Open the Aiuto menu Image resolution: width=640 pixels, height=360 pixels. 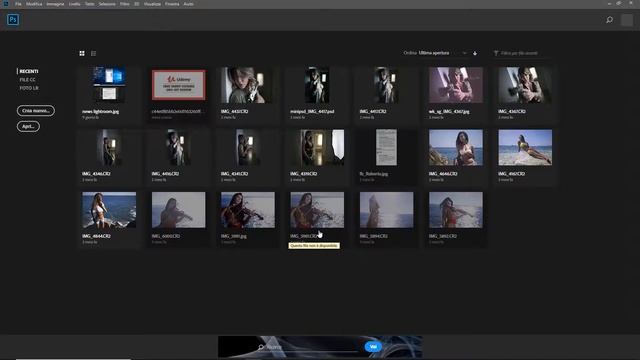point(189,4)
